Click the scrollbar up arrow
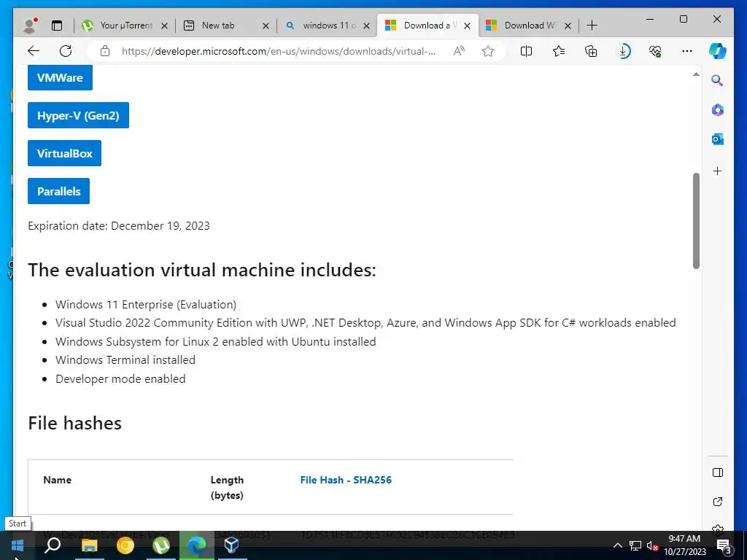 696,74
